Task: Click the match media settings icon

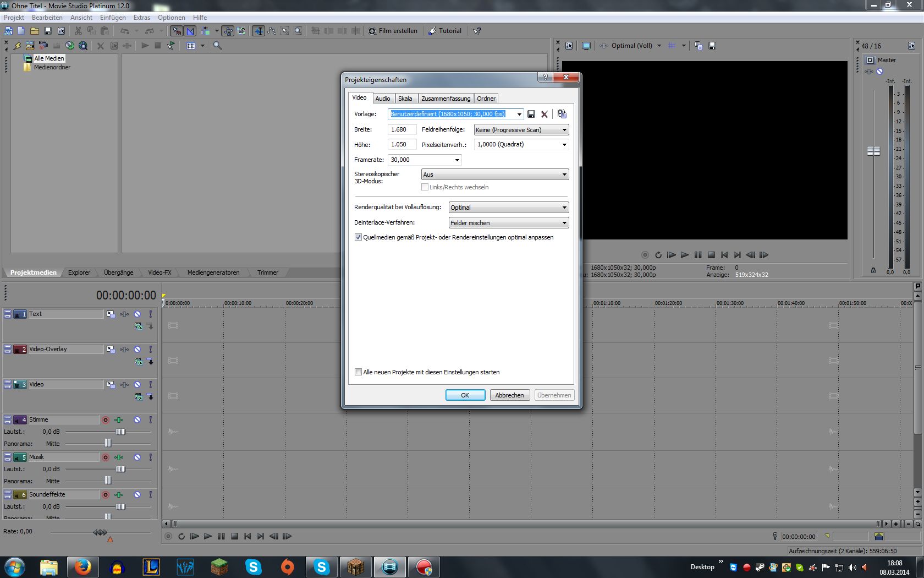Action: point(562,114)
